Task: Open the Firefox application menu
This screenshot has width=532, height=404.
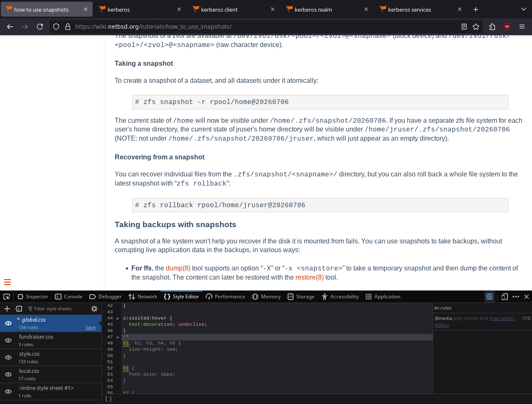Action: click(522, 27)
